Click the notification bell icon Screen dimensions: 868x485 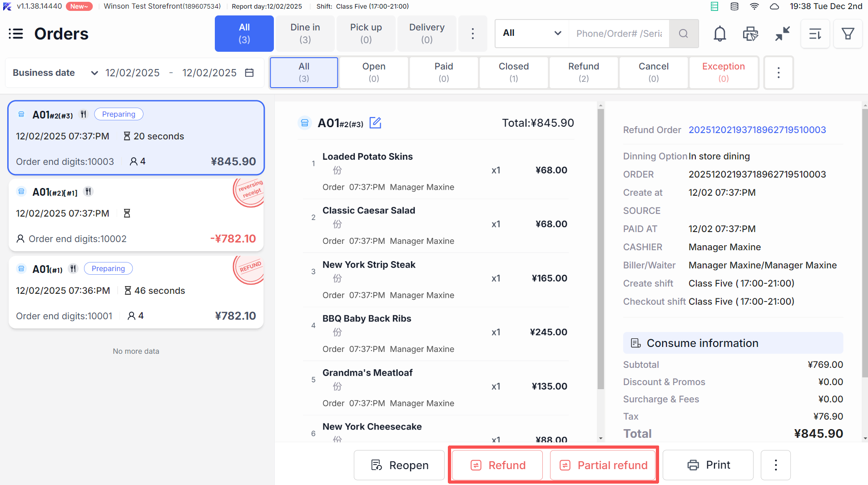click(719, 34)
